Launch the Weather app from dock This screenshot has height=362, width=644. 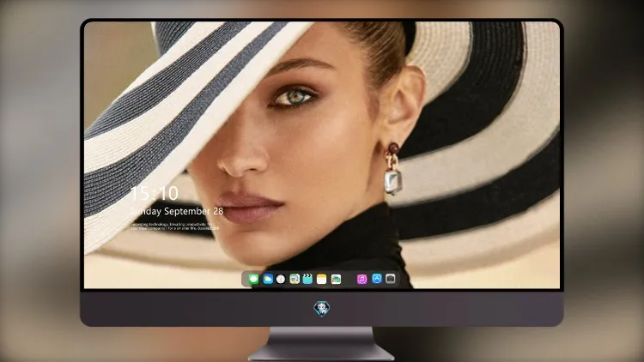point(268,279)
